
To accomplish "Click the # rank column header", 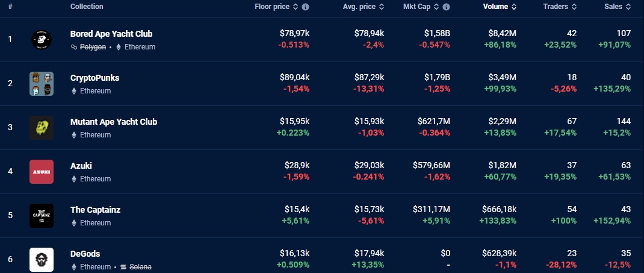I will [10, 7].
